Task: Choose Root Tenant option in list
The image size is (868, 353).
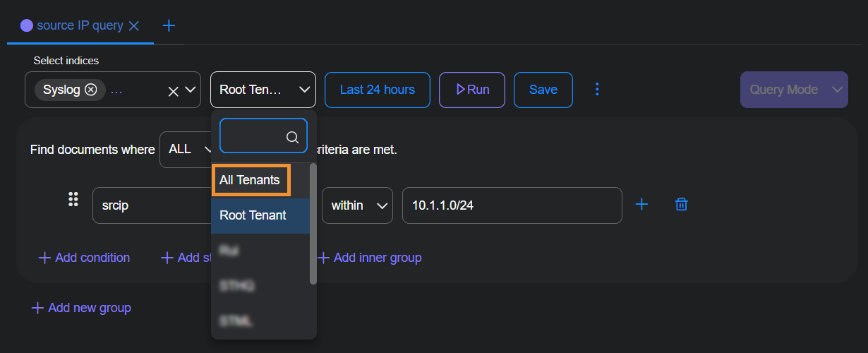Action: 253,215
